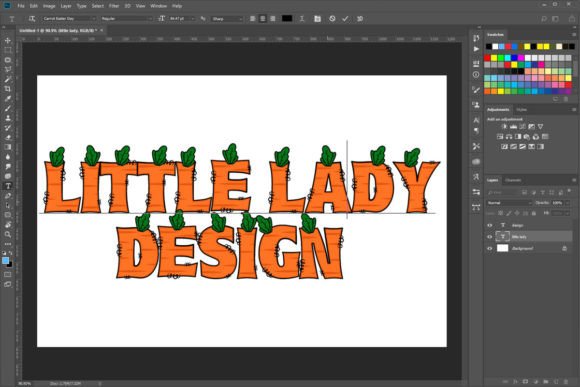Add a Brightness/Contrast adjustment
The image size is (580, 387).
pos(504,127)
